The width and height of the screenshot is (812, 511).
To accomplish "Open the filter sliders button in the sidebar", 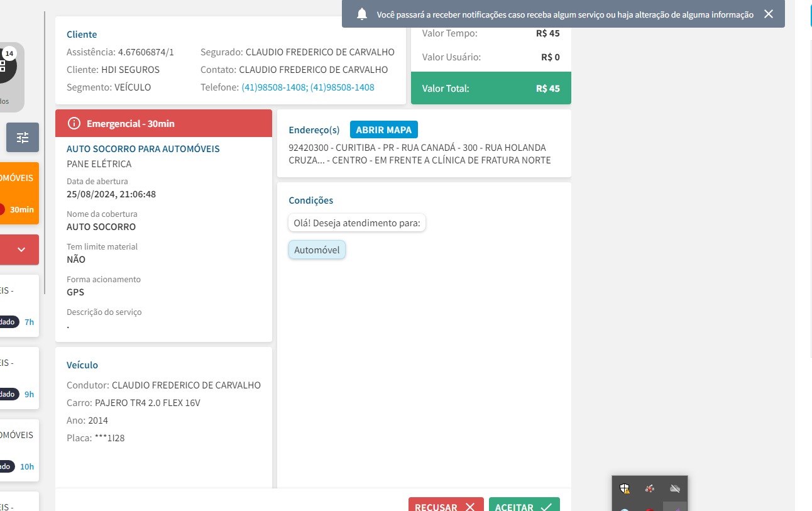I will coord(23,137).
